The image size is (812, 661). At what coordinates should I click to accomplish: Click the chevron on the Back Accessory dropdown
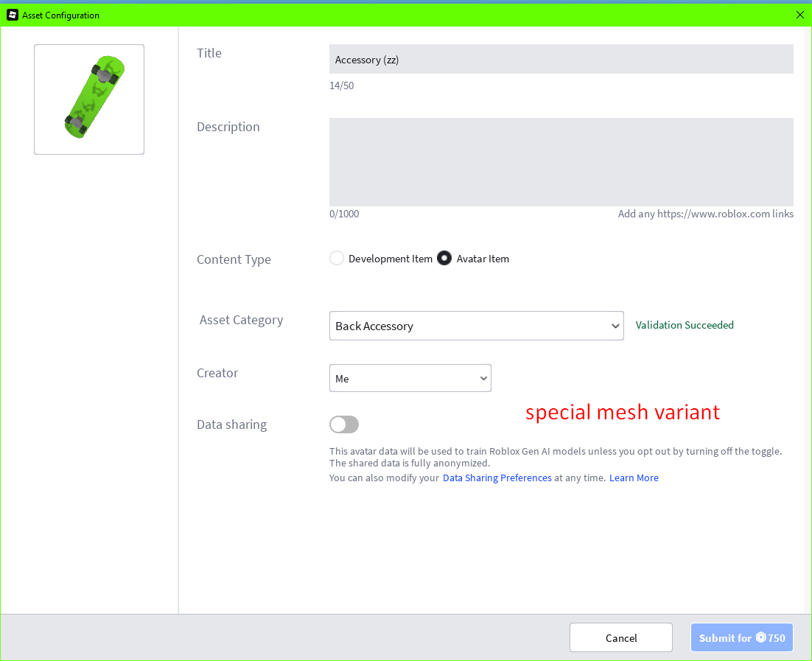pyautogui.click(x=615, y=325)
